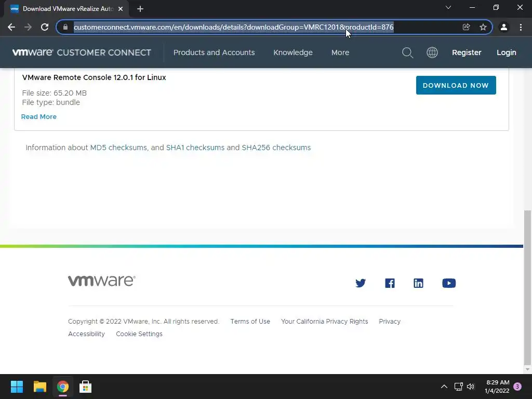Open the SHA1 checksums link
This screenshot has width=532, height=399.
pyautogui.click(x=195, y=148)
